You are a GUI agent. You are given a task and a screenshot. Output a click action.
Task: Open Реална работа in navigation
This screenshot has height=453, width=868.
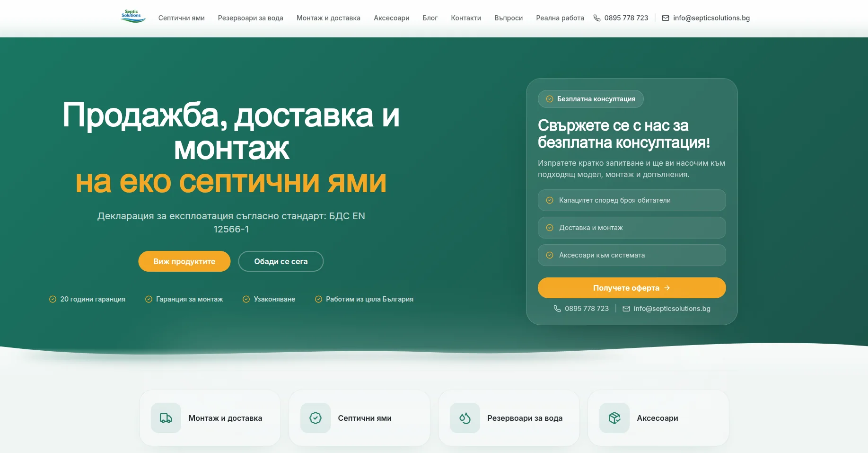[x=560, y=18]
